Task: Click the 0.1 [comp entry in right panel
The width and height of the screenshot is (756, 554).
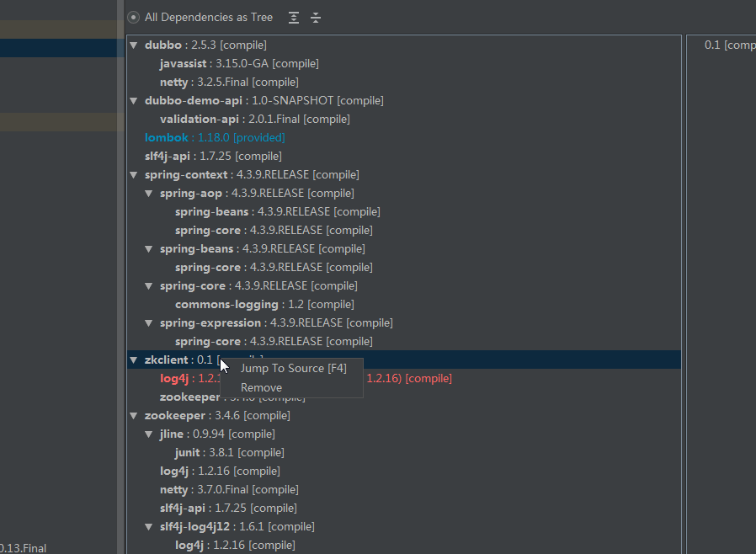Action: pyautogui.click(x=730, y=45)
